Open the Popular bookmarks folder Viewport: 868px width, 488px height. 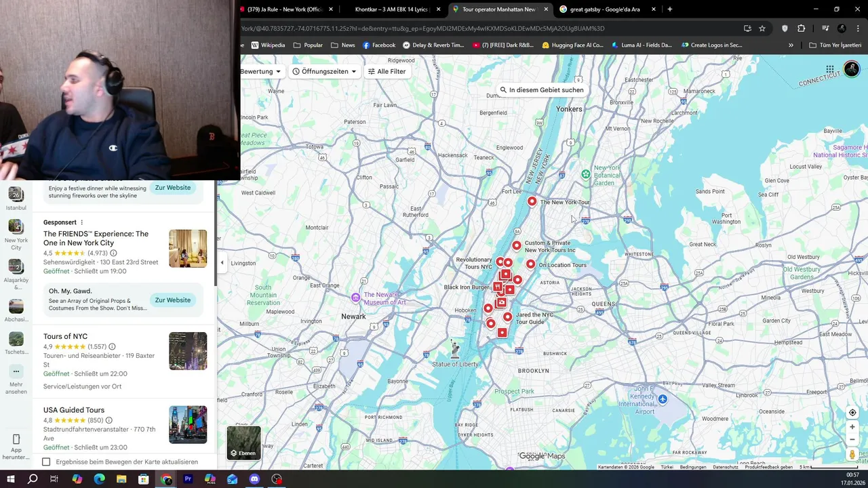(308, 45)
